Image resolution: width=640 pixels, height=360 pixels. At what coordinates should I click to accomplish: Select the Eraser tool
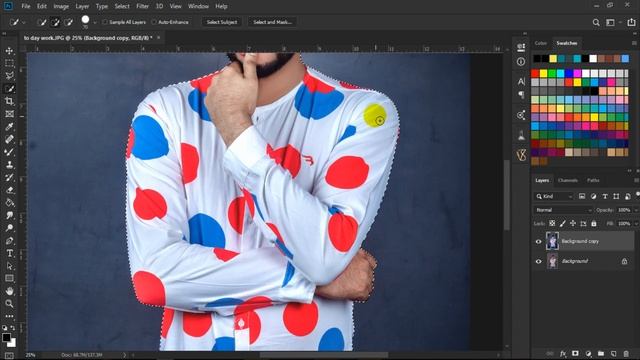point(9,190)
